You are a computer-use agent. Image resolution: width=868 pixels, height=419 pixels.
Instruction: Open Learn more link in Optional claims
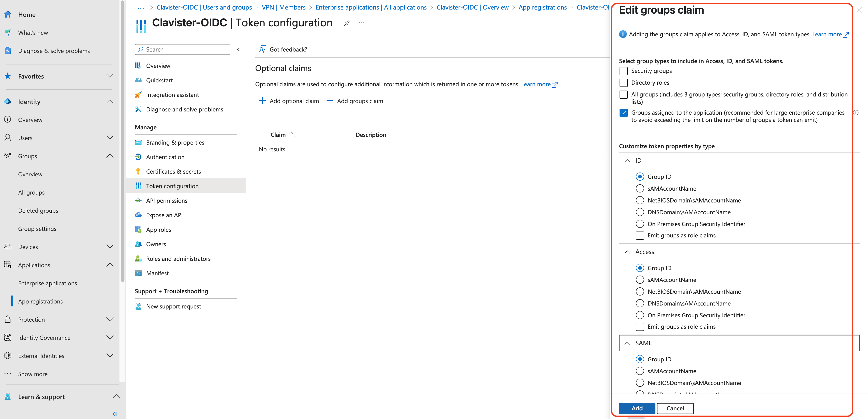click(x=539, y=84)
